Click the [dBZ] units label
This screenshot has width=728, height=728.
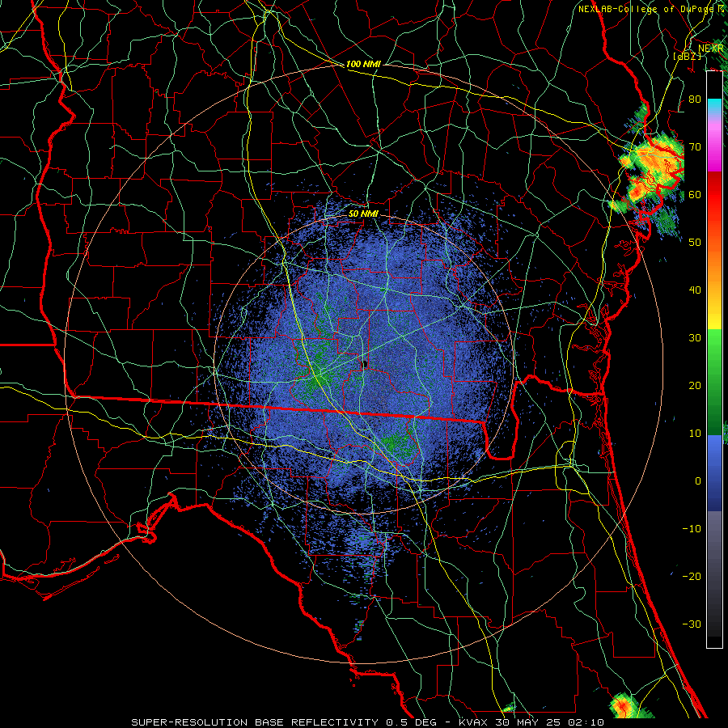687,57
